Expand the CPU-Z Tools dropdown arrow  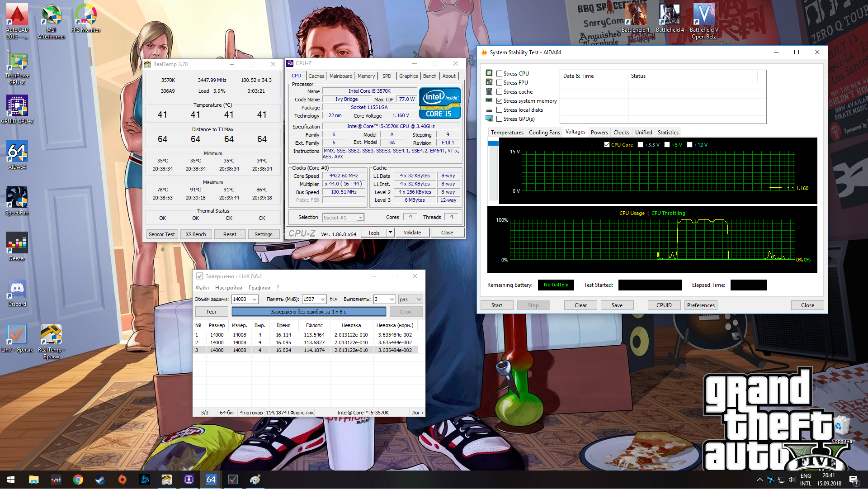[x=390, y=233]
